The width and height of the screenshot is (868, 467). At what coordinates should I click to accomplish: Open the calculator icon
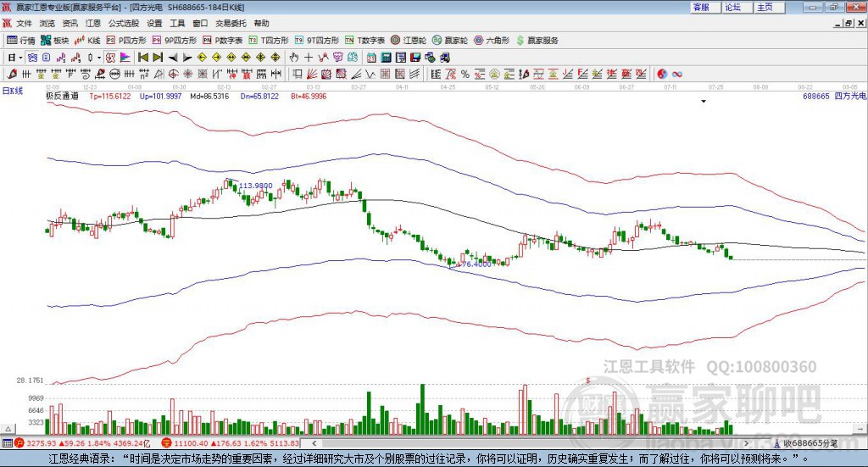[x=386, y=58]
